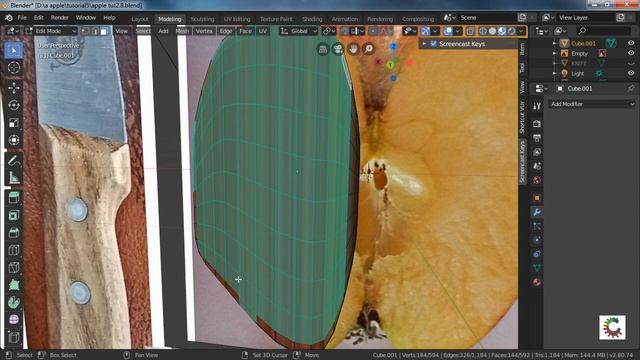Select the Move tool
640x360 pixels.
(14, 88)
